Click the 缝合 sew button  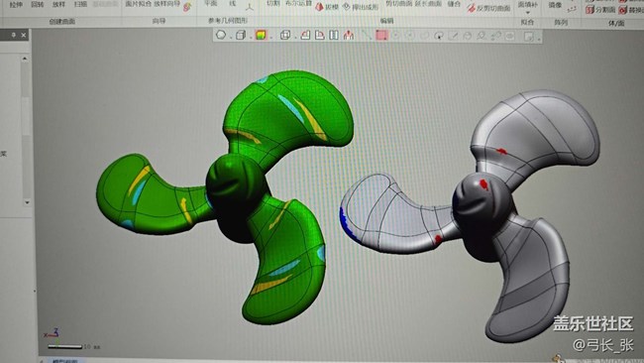click(x=454, y=4)
